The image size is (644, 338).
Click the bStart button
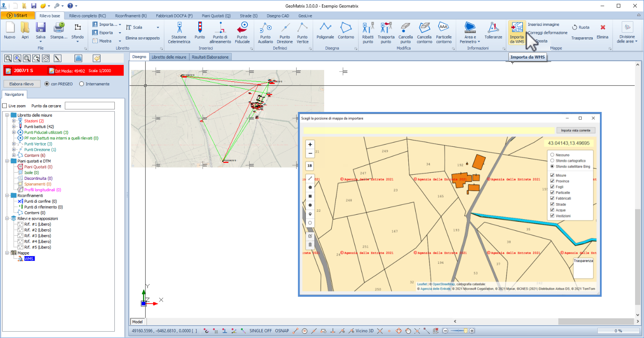tap(18, 16)
